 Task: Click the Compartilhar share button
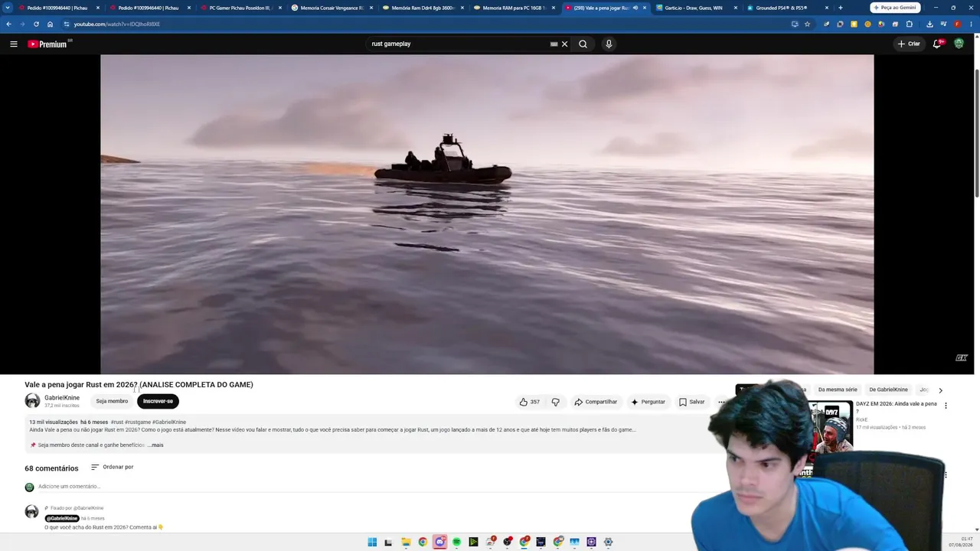pos(596,402)
